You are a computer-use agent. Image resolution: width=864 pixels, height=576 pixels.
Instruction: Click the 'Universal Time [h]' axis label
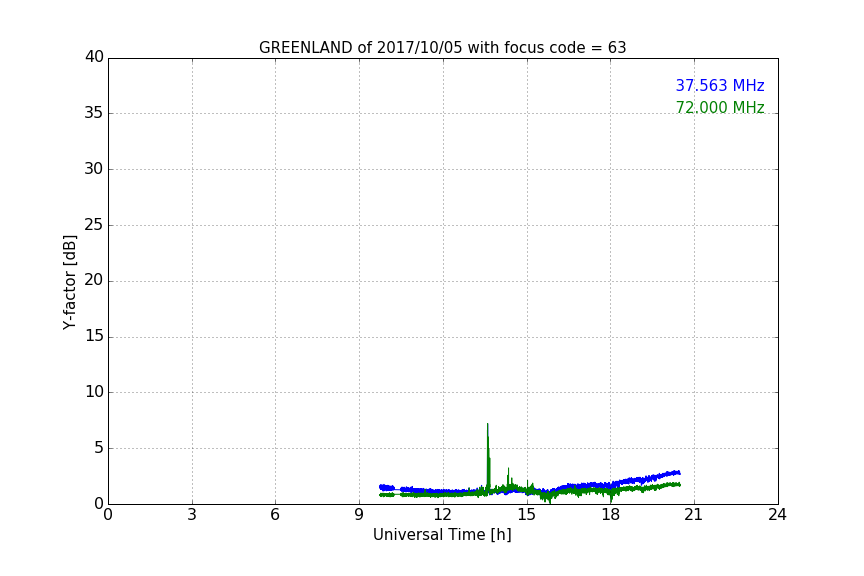[x=442, y=535]
